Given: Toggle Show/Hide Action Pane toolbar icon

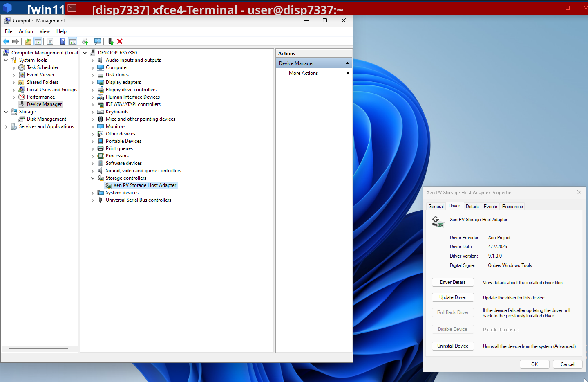Looking at the screenshot, I should 73,41.
